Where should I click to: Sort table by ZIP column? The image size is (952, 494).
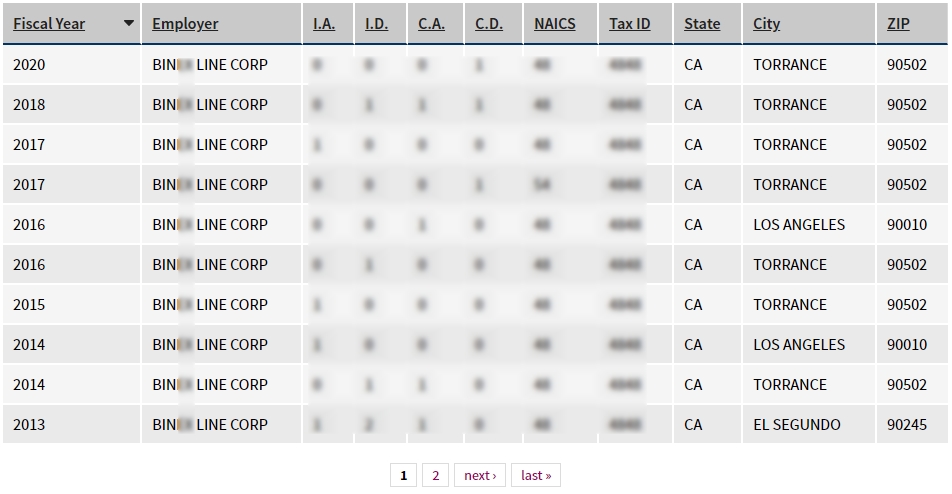coord(898,24)
